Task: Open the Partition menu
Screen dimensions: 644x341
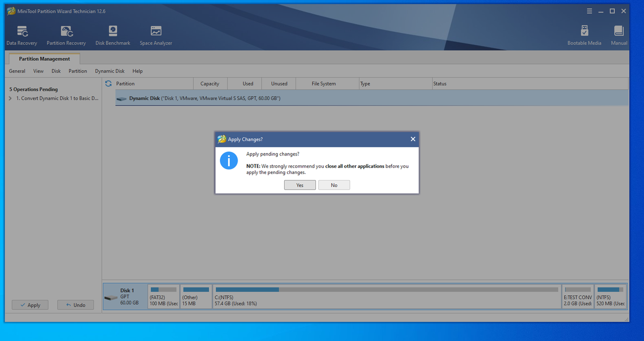Action: click(x=78, y=71)
